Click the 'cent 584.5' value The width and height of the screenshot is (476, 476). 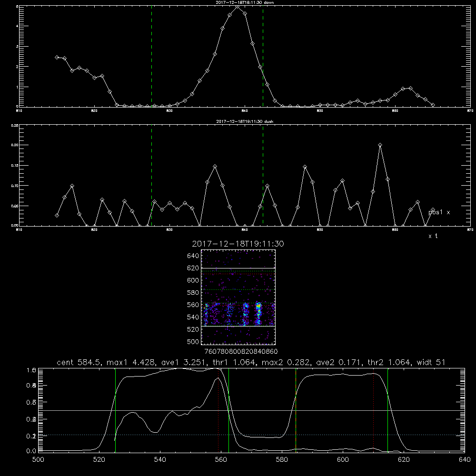79,362
